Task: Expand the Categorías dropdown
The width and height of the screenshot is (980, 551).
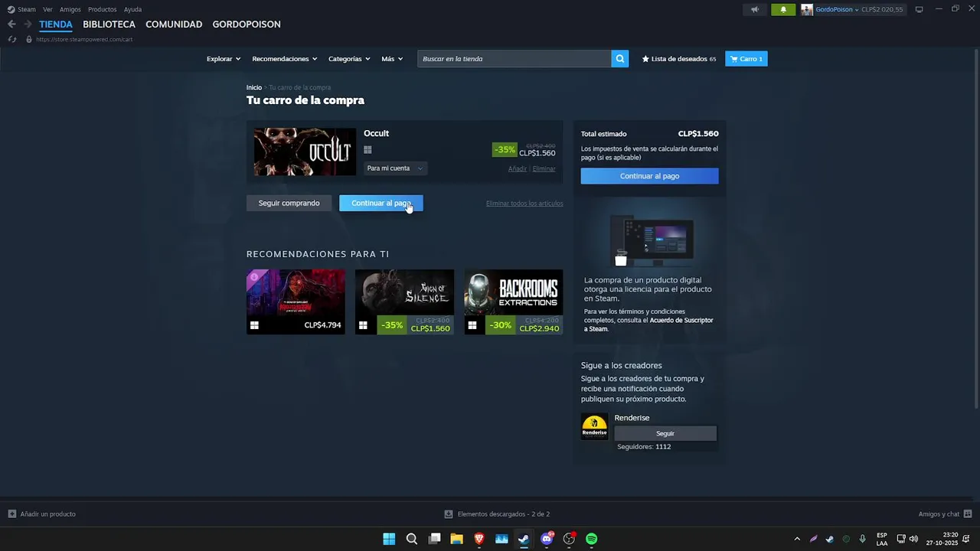Action: pos(349,59)
